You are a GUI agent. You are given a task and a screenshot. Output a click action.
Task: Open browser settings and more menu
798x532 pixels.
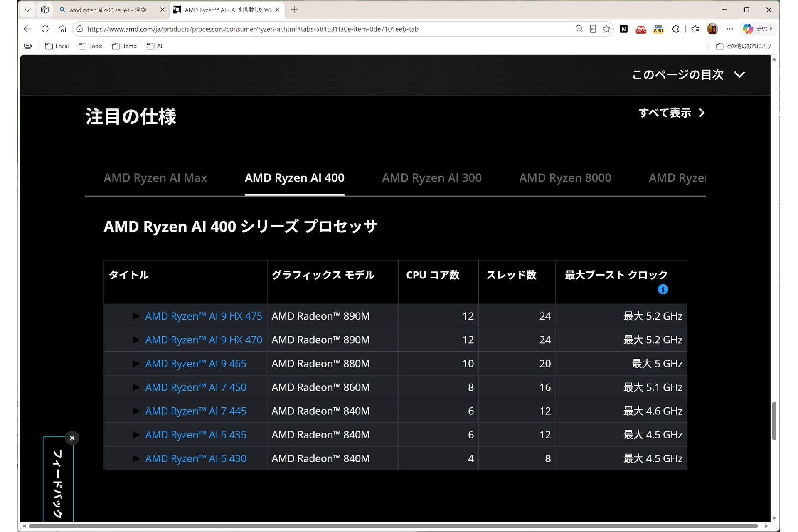click(730, 29)
